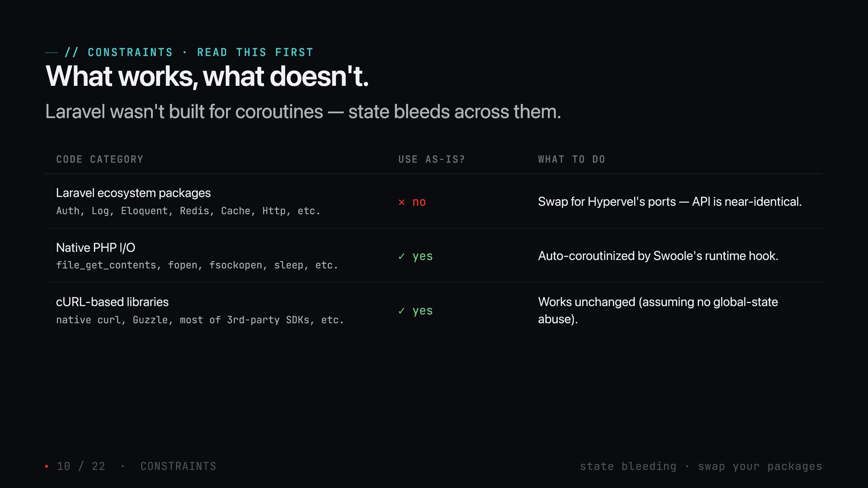Select the 'CODE CATEGORY' column header
Screen dimensions: 868x488
[x=100, y=160]
